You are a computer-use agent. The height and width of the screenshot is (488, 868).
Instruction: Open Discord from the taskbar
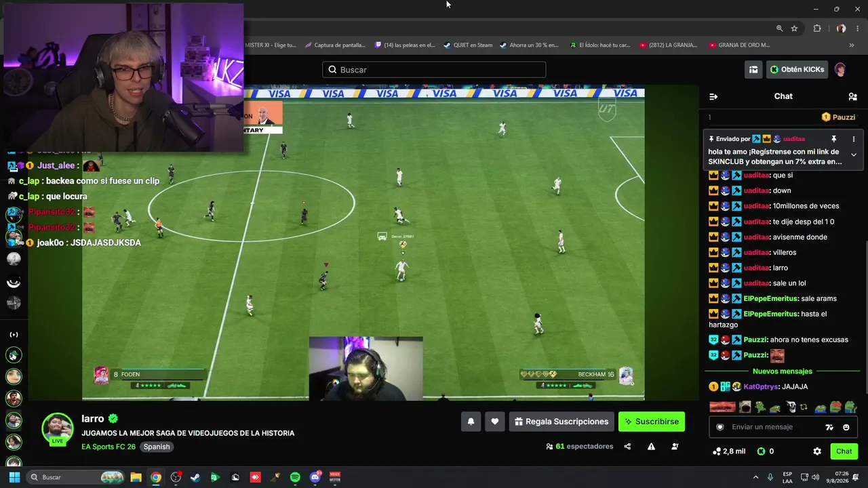click(315, 477)
